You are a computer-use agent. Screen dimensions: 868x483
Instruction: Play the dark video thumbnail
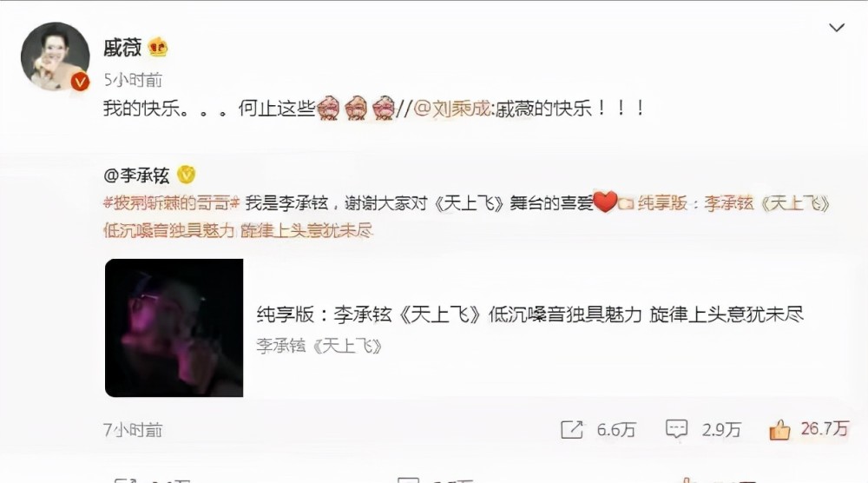[x=174, y=328]
